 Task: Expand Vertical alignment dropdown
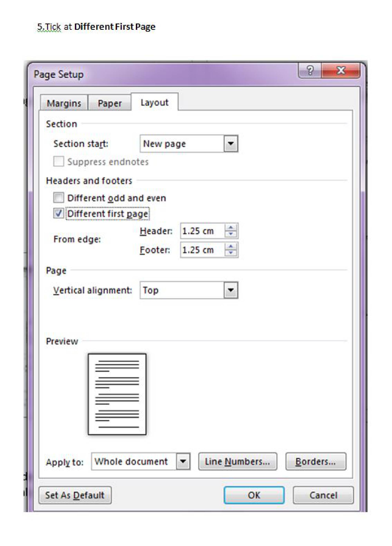[231, 290]
